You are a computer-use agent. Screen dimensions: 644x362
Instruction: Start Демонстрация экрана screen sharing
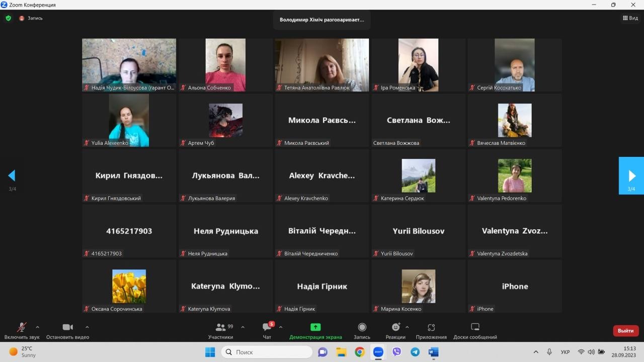point(315,331)
